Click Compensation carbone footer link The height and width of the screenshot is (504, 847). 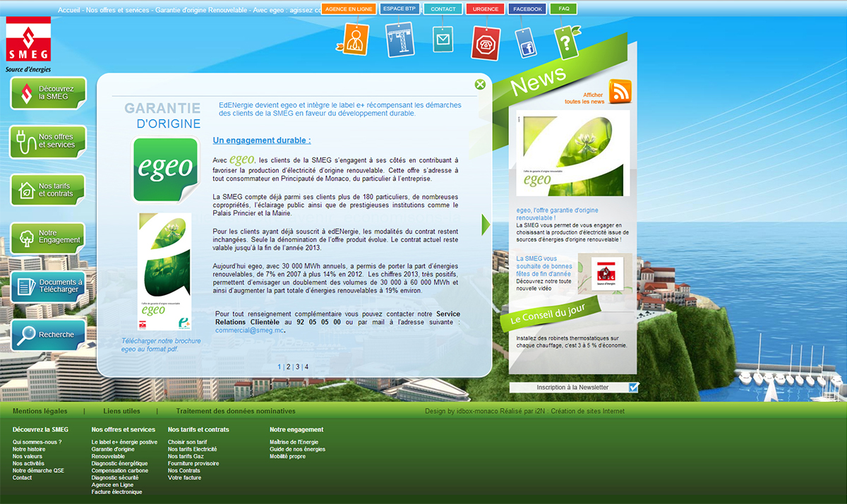point(120,471)
